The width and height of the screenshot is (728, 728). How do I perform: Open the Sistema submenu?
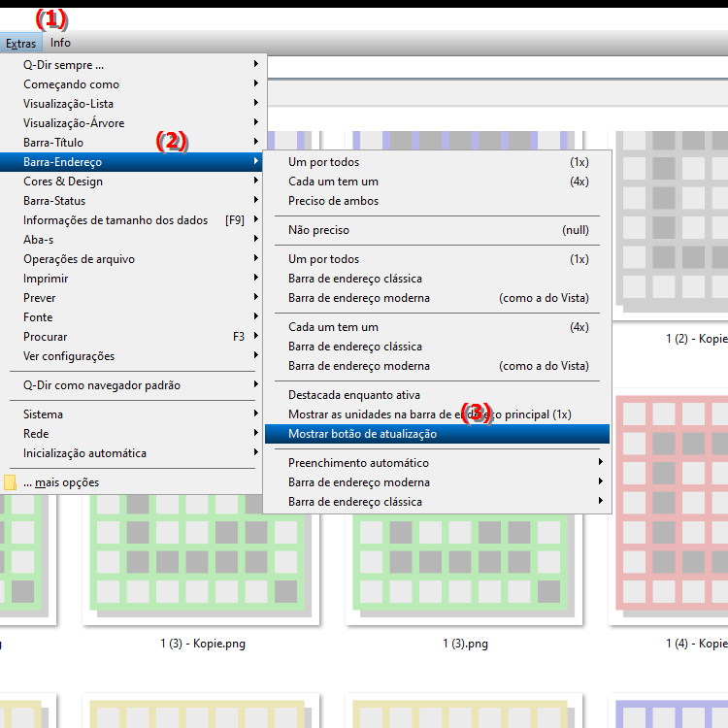[132, 414]
